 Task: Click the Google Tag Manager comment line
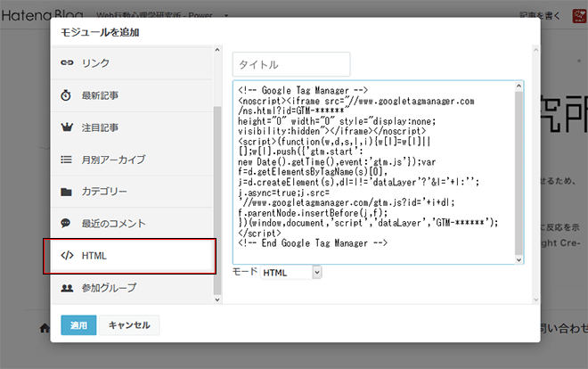point(303,91)
